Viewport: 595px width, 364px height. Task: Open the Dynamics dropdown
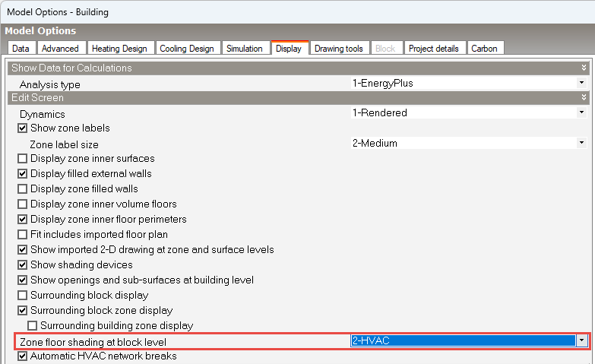(x=581, y=112)
